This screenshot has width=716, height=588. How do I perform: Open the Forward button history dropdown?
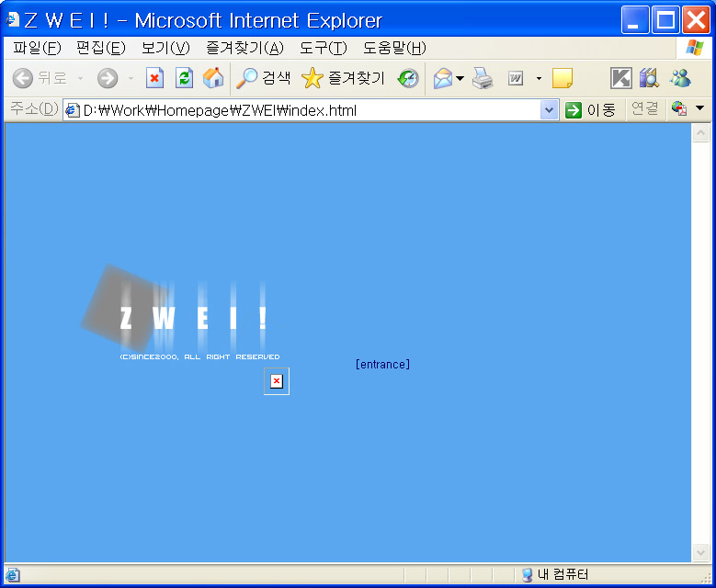coord(131,78)
